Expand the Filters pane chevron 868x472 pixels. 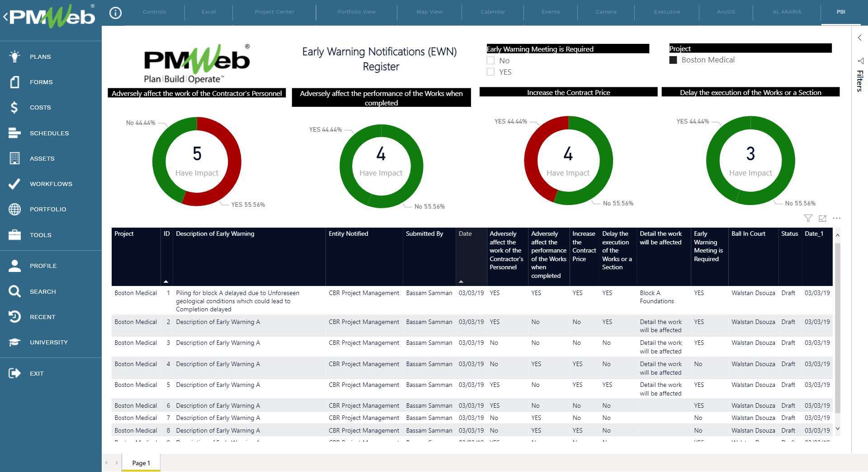click(x=859, y=38)
